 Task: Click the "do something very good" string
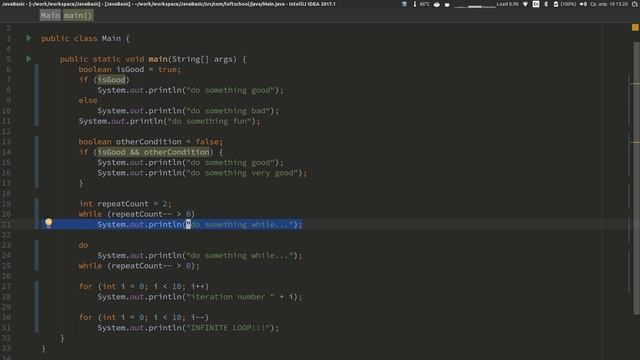coord(242,173)
